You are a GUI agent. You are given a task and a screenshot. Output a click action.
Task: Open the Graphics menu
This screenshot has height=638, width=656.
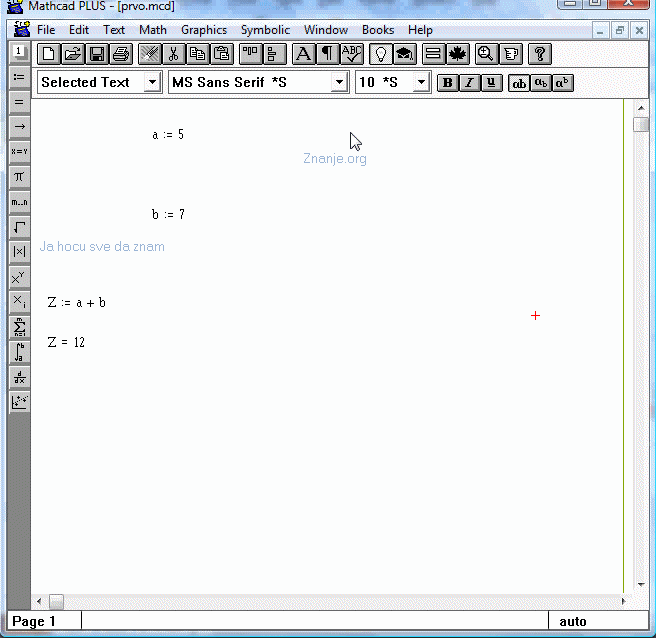point(204,30)
